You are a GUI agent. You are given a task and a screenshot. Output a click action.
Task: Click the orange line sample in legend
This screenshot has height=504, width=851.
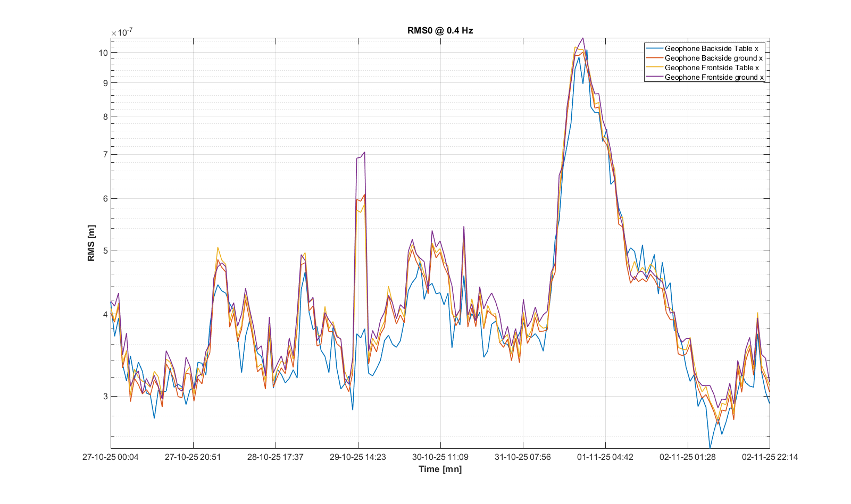coord(654,58)
